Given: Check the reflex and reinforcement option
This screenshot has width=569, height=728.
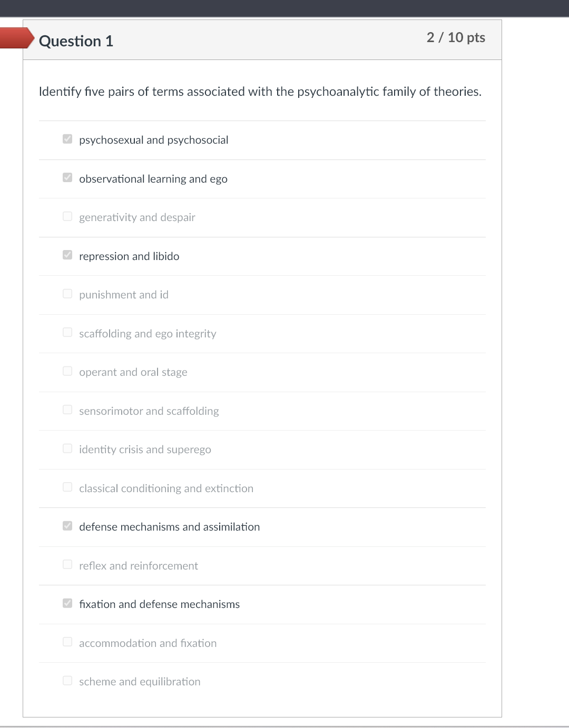Looking at the screenshot, I should click(x=67, y=564).
